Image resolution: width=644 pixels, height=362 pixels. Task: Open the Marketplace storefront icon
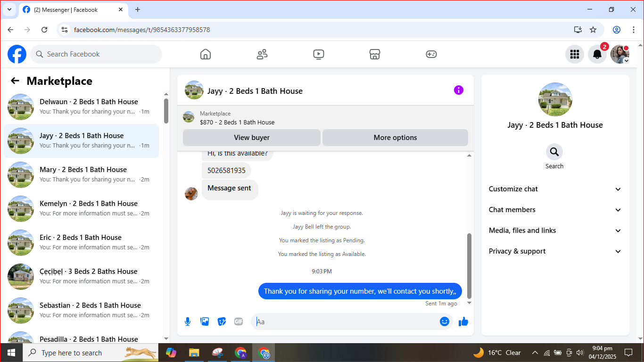pos(375,54)
